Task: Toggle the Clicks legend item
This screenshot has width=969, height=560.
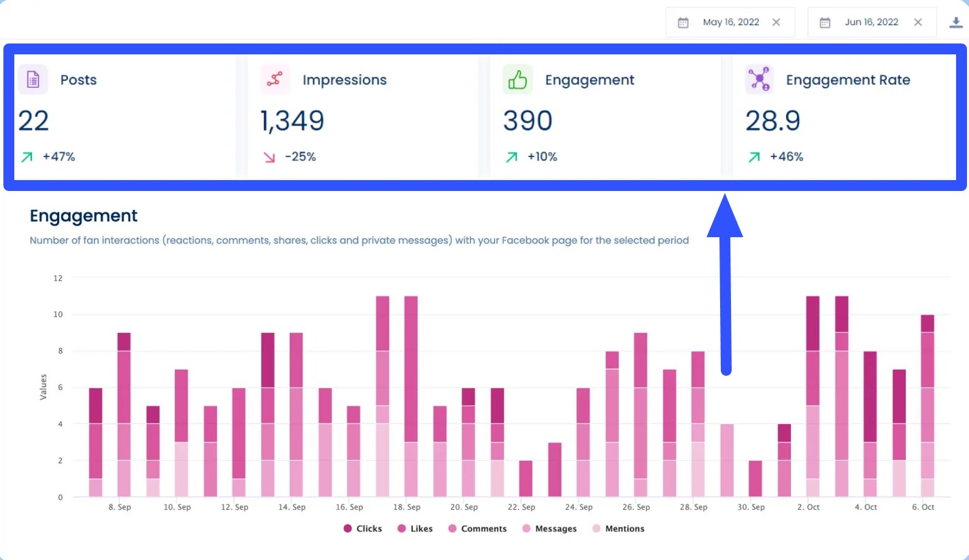Action: pyautogui.click(x=362, y=528)
